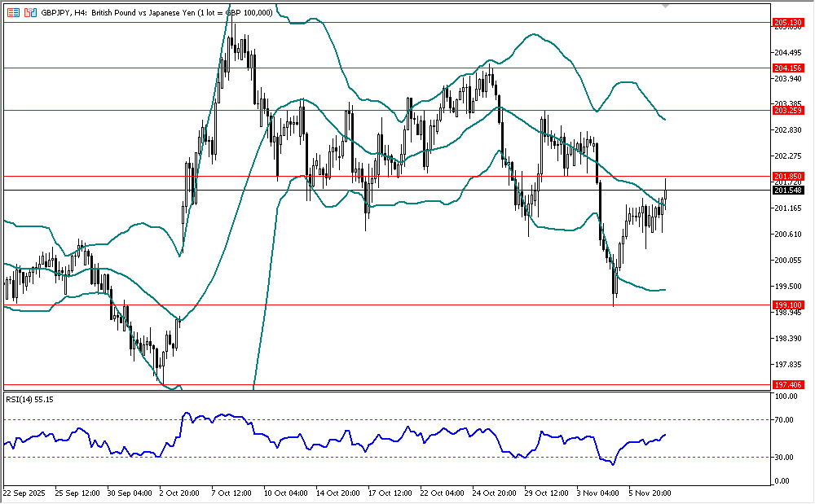
Task: Click the Depth of Market icon
Action: 13,13
